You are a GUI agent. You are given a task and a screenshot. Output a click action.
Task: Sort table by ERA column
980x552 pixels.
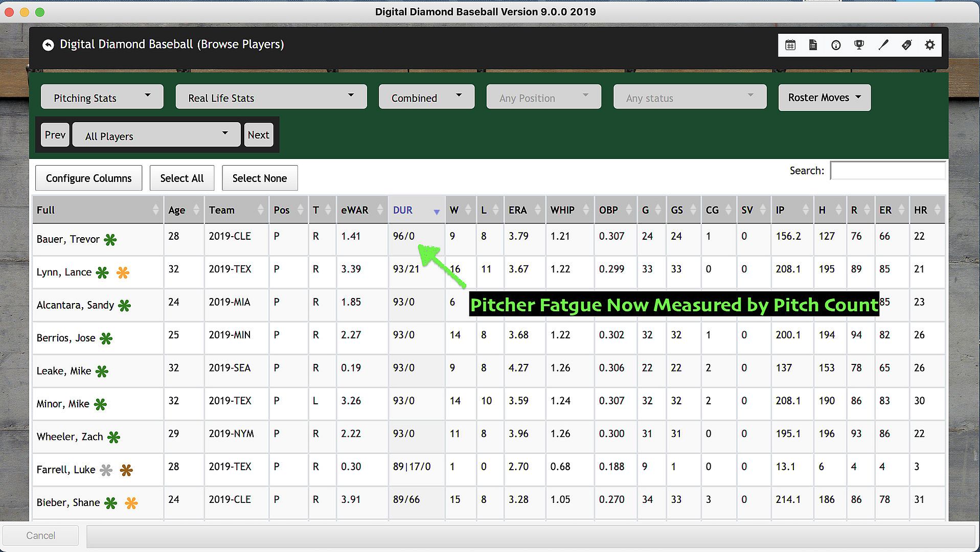[525, 210]
